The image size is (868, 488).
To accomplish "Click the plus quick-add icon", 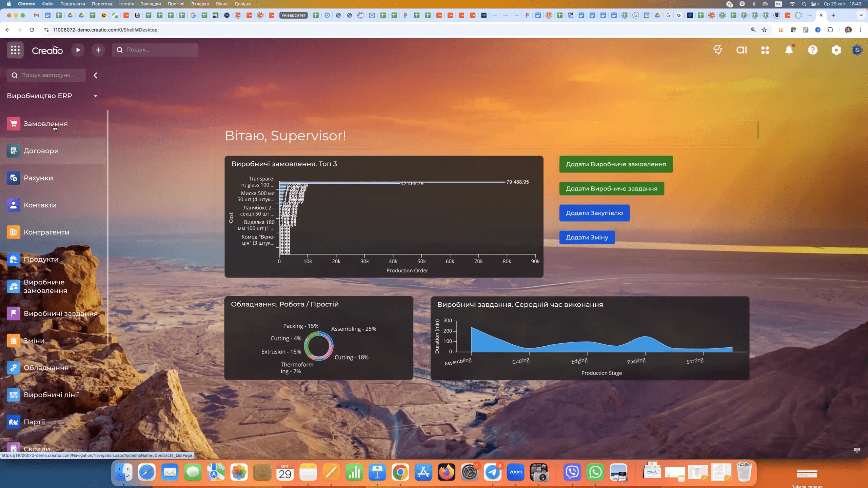I will [x=98, y=50].
